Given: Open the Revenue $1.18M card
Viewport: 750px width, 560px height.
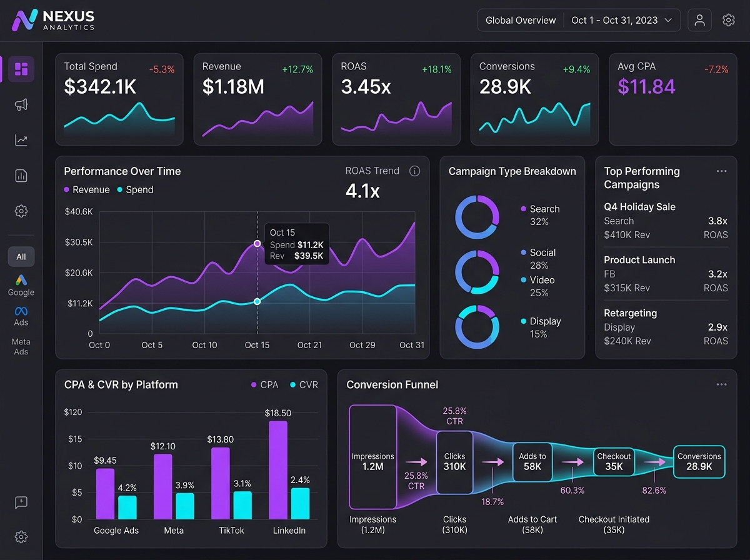Looking at the screenshot, I should (x=257, y=99).
